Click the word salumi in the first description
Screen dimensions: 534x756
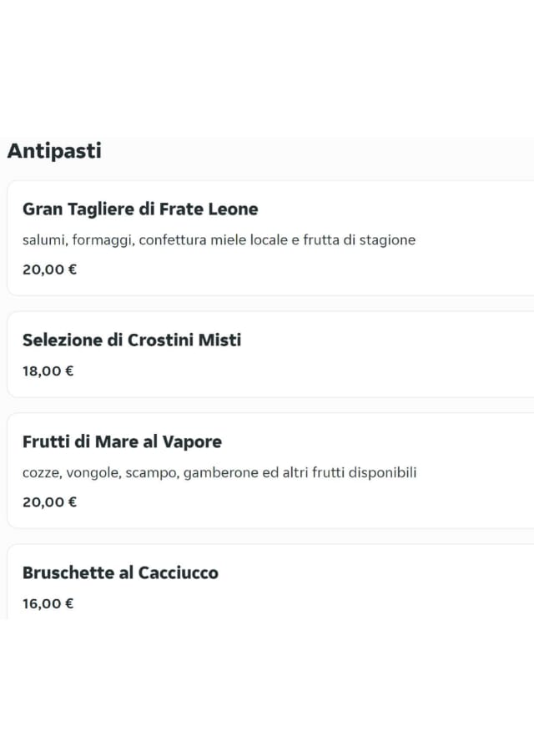(x=43, y=240)
